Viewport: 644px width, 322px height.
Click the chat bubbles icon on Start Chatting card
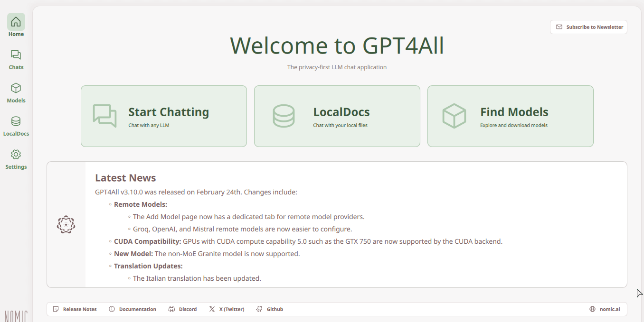104,116
